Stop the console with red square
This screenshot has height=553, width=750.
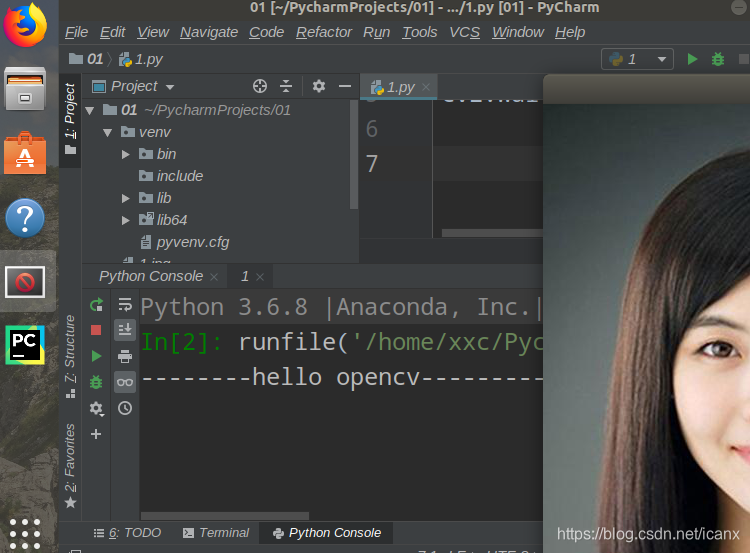(x=96, y=331)
